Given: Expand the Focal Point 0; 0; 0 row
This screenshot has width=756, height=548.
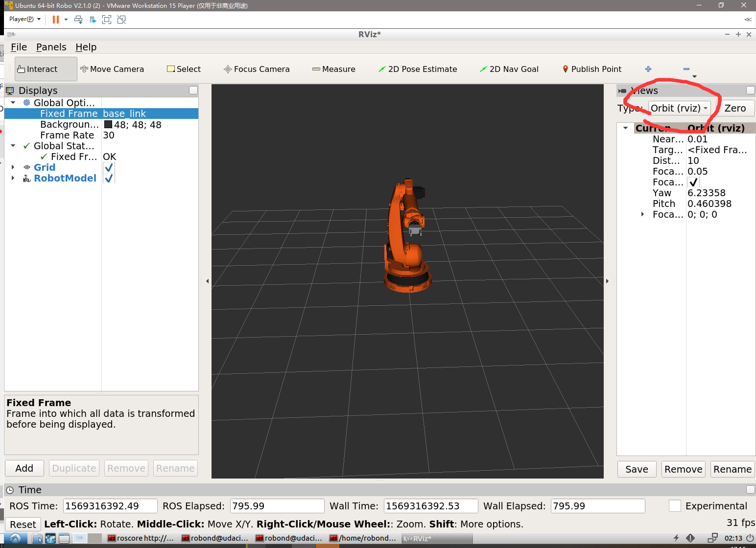Looking at the screenshot, I should (642, 214).
